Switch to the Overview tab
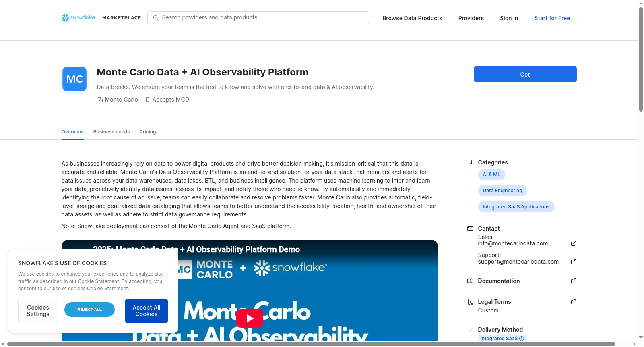644x347 pixels. [x=72, y=132]
